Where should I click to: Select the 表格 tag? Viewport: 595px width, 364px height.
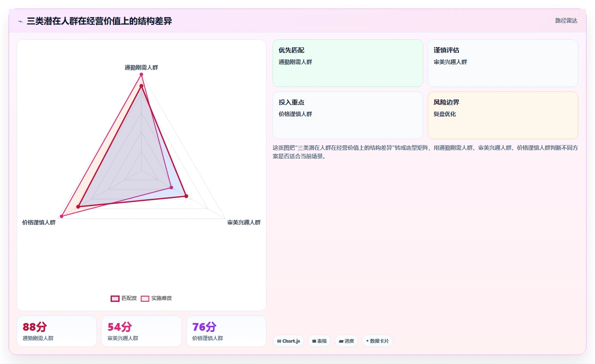(x=319, y=341)
